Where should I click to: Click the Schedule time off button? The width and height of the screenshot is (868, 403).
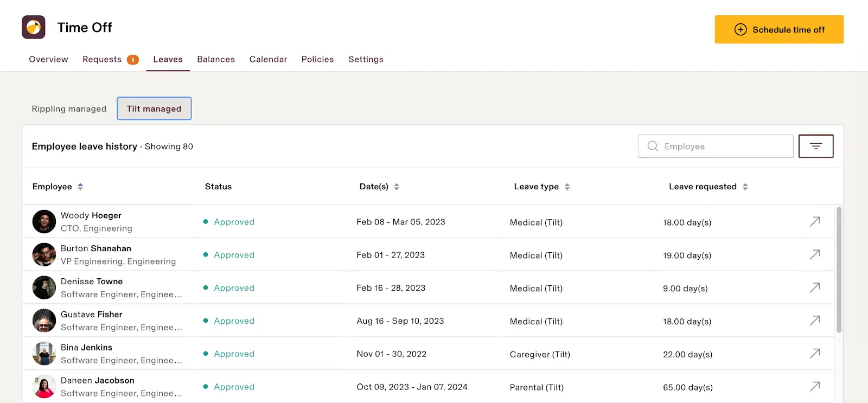pyautogui.click(x=779, y=29)
